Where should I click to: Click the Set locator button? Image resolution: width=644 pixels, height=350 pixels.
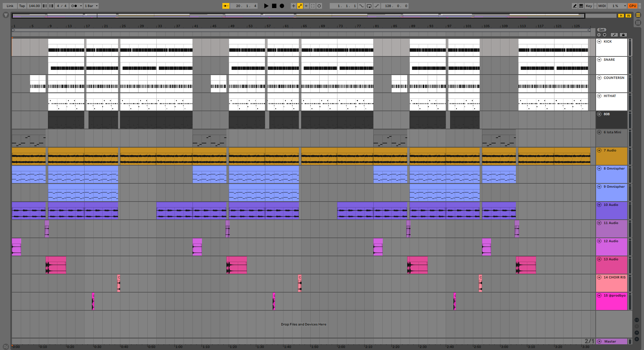(602, 30)
